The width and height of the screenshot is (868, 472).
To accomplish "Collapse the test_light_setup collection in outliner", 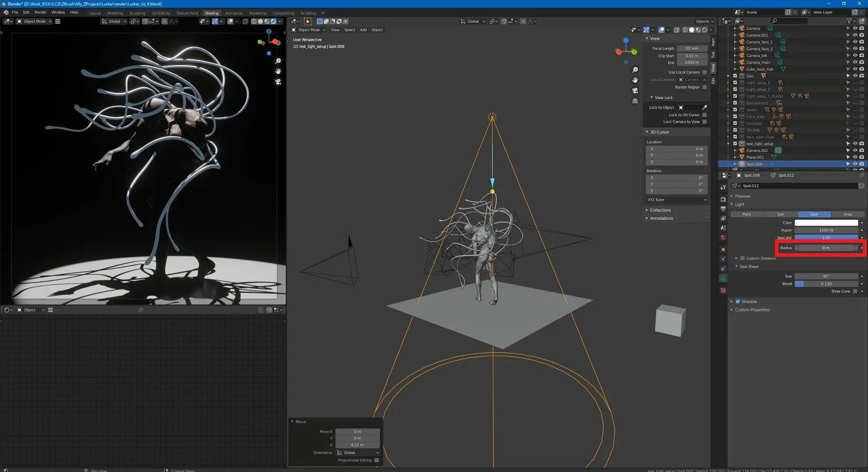I will [729, 144].
